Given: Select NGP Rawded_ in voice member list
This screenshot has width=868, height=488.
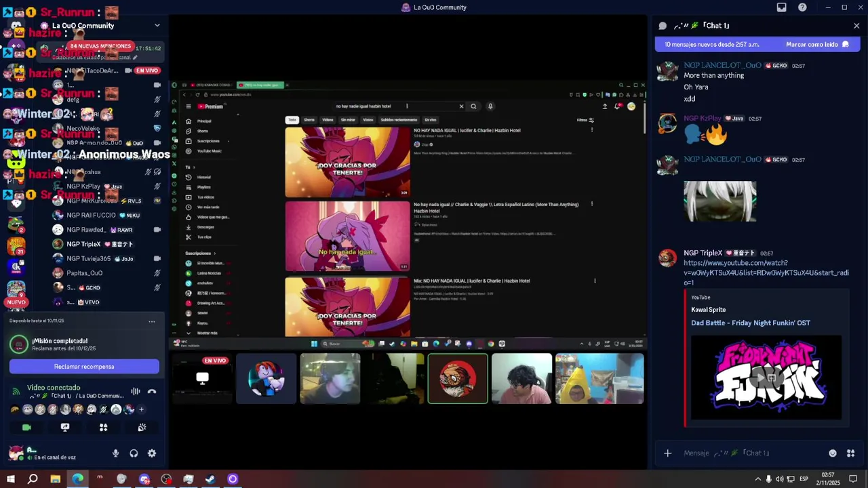Looking at the screenshot, I should click(x=108, y=230).
